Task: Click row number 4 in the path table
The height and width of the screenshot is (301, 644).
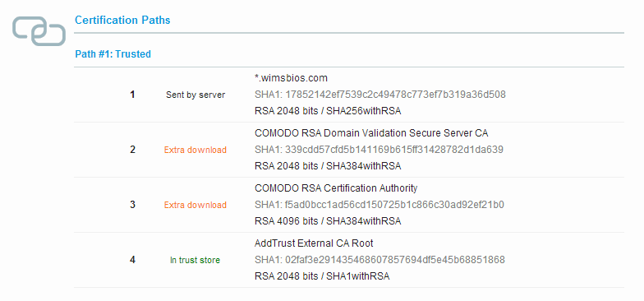Action: click(132, 260)
